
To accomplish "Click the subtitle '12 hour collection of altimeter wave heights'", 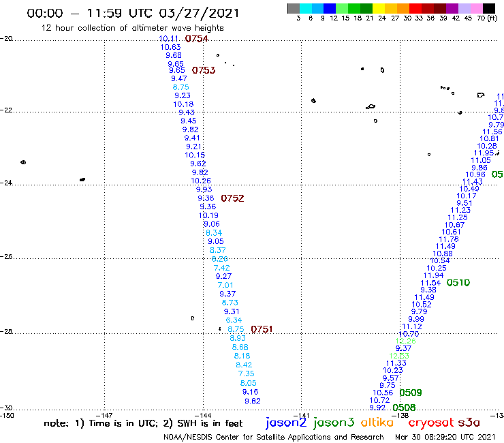I will [132, 28].
